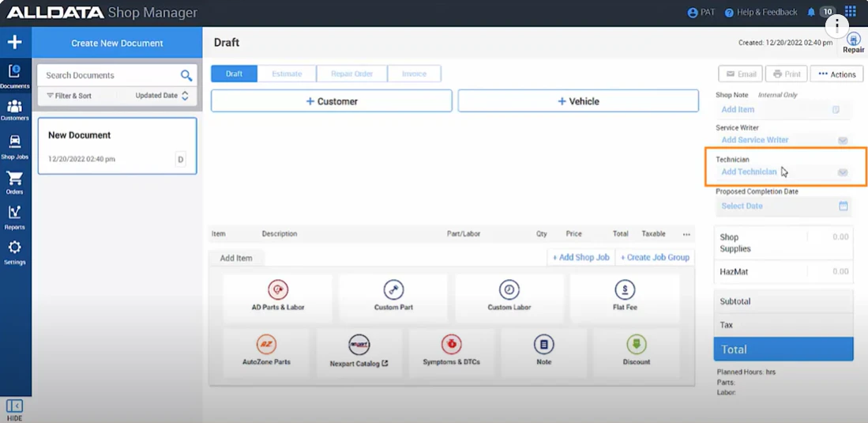Viewport: 868px width, 423px height.
Task: Open the Reports sidebar section
Action: [15, 217]
